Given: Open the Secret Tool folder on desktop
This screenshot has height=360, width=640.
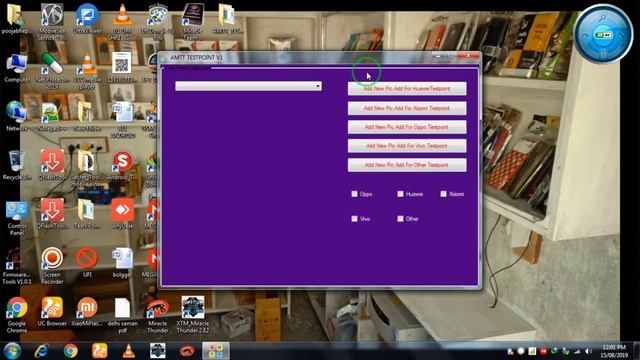Looking at the screenshot, I should [x=87, y=167].
